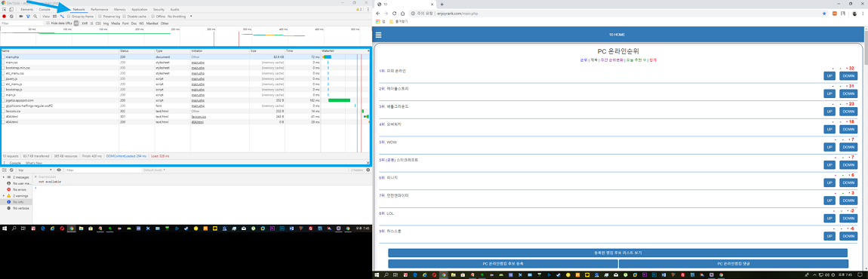This screenshot has height=279, width=868.
Task: Open the Default levels dropdown
Action: pos(154,170)
